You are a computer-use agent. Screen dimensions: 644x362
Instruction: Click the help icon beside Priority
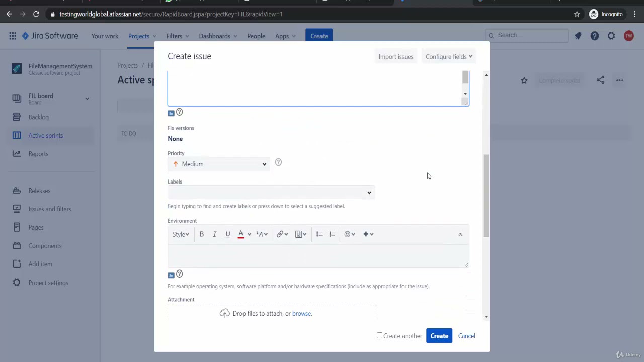click(278, 162)
